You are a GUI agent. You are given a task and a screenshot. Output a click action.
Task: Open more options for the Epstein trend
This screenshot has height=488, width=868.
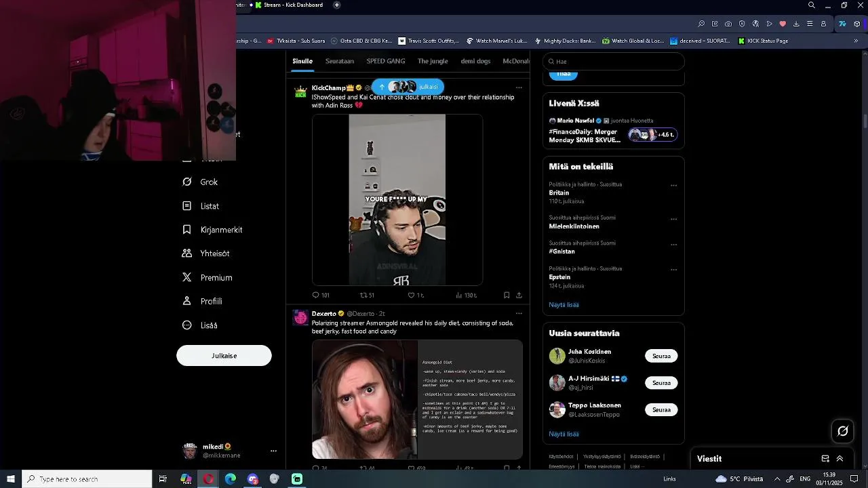tap(673, 270)
